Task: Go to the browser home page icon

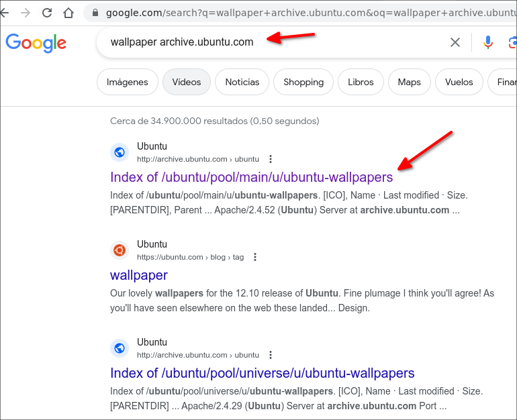Action: [x=68, y=13]
